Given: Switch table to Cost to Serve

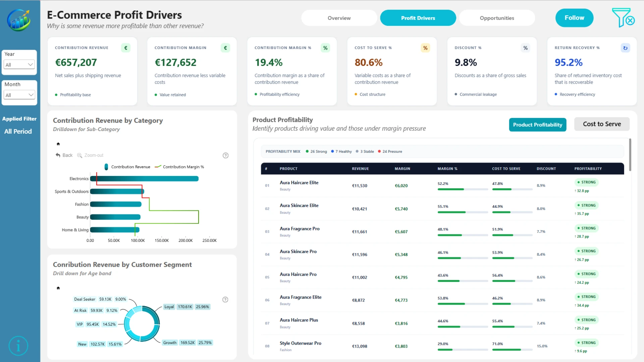Looking at the screenshot, I should (602, 124).
